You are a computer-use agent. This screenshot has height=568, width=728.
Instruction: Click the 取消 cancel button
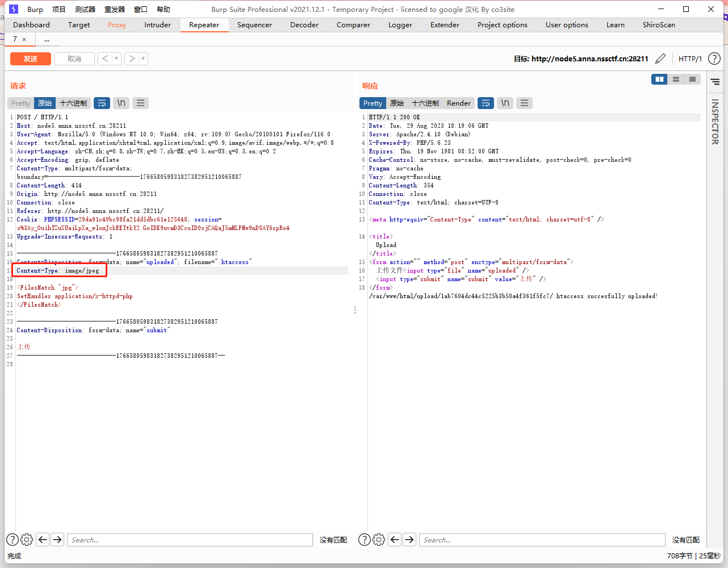[74, 59]
